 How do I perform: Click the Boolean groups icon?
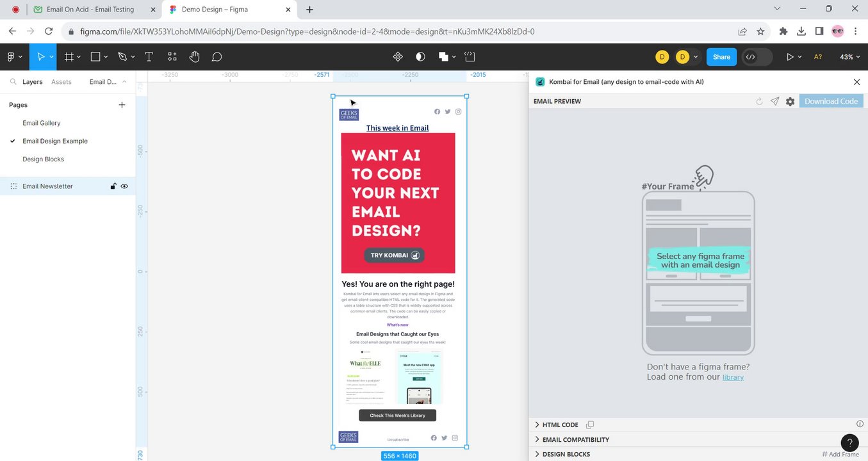point(443,57)
